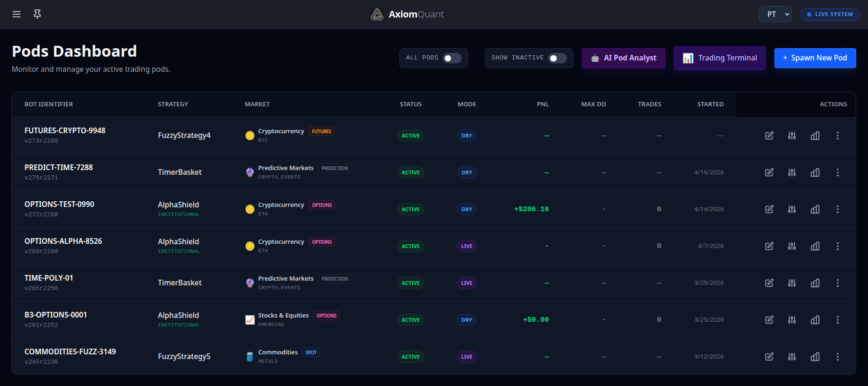Click ACTIVE status for COMMODITIES-FUZZ-3149
The height and width of the screenshot is (386, 868).
pyautogui.click(x=411, y=357)
